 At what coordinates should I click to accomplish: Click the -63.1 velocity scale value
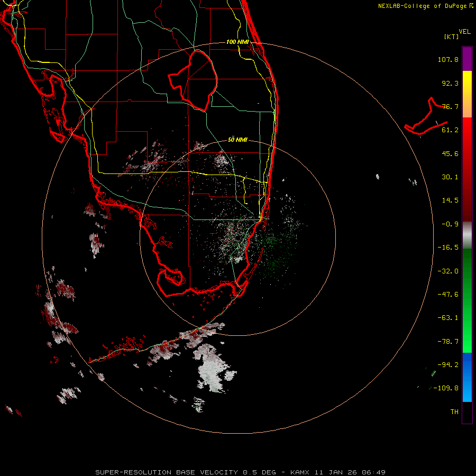tap(448, 318)
